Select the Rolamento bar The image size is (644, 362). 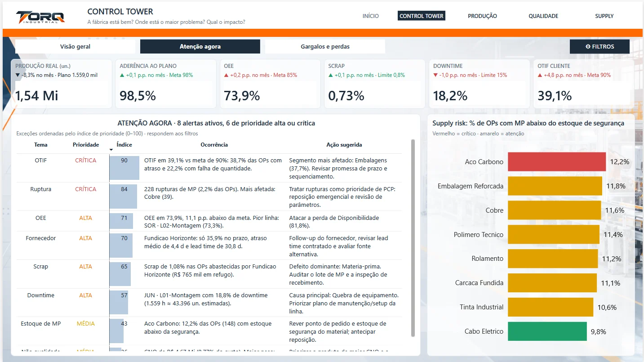pyautogui.click(x=553, y=259)
